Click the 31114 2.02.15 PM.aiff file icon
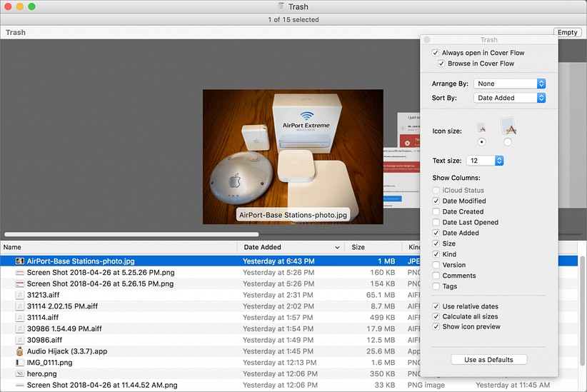Viewport: 587px width, 392px height. coord(20,306)
